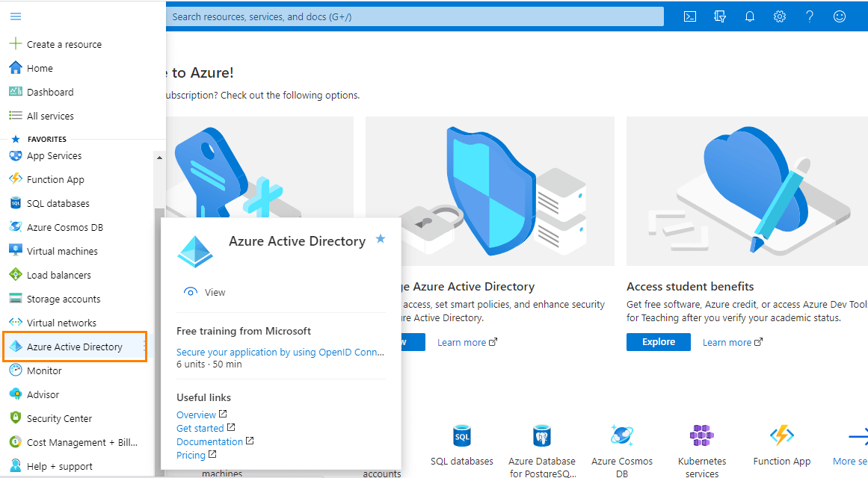Open All services list
Image resolution: width=868 pixels, height=478 pixels.
49,116
